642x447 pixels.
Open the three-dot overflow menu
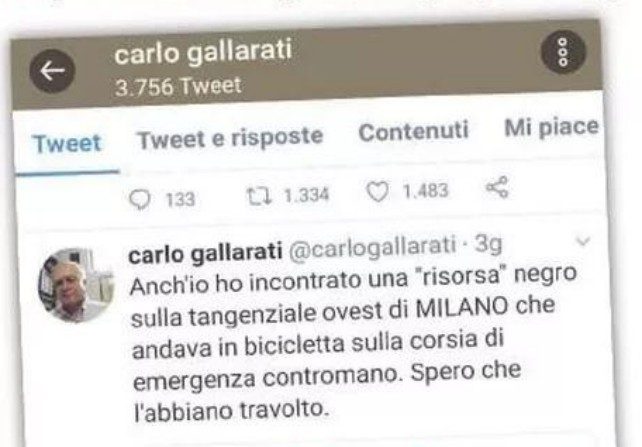point(563,52)
